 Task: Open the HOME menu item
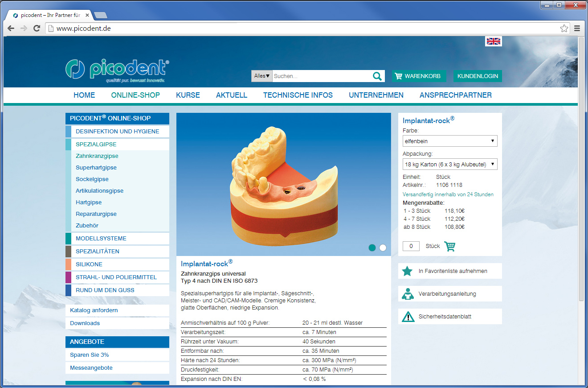click(x=84, y=95)
